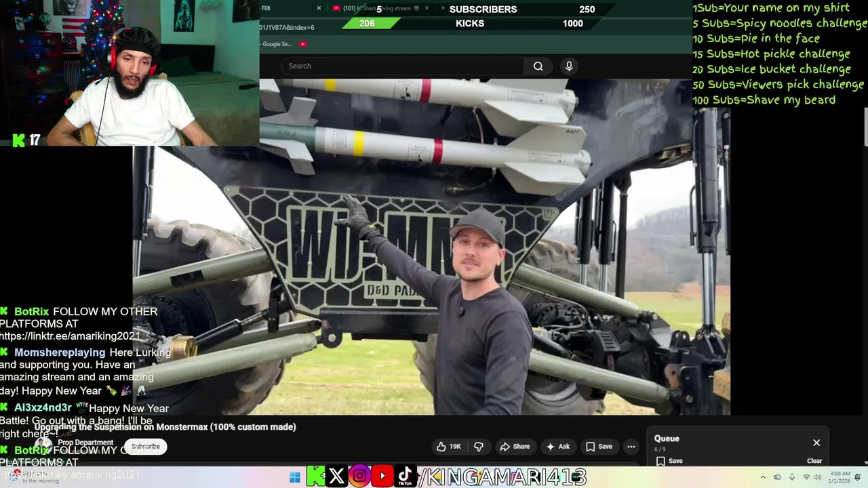Click the TikTok icon in overlay

pyautogui.click(x=406, y=476)
